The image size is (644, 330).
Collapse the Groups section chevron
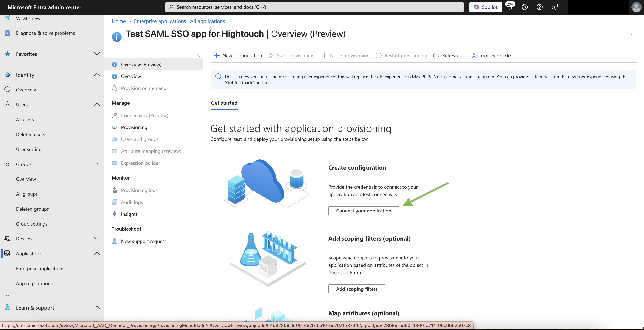pyautogui.click(x=97, y=164)
